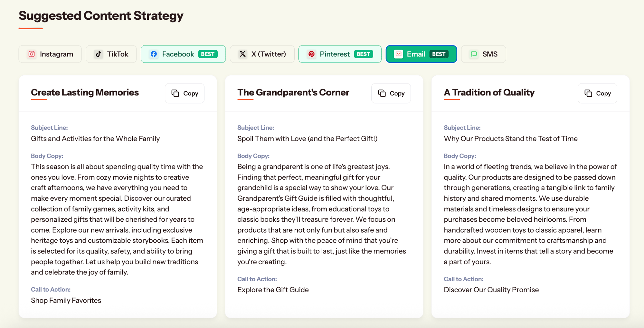Click copy icon for The Grandparent's Corner
The width and height of the screenshot is (644, 328).
click(382, 93)
